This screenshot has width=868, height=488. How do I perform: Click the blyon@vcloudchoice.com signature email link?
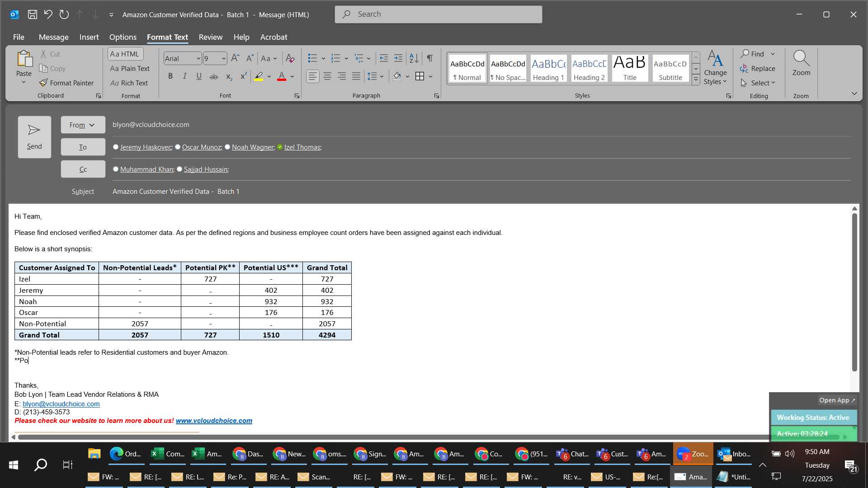click(x=61, y=404)
